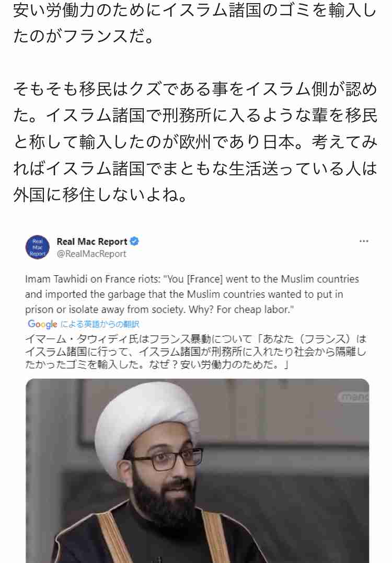
Task: Select paragraph line starting "そもそも移民は"
Action: [195, 89]
